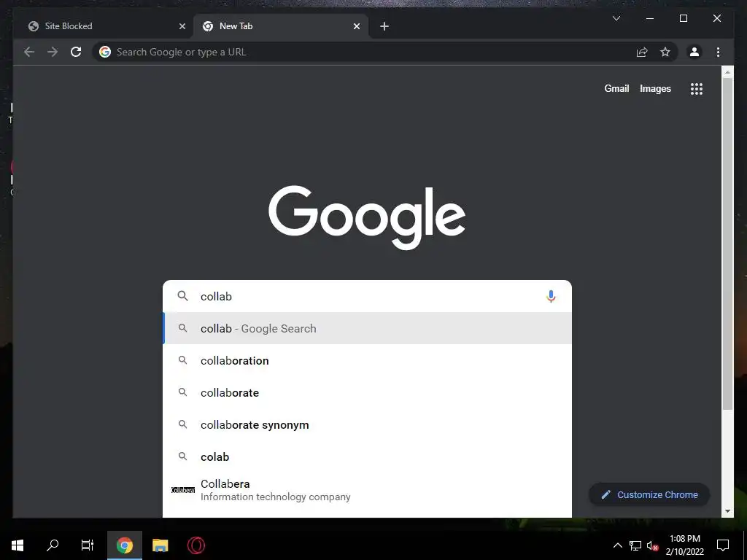This screenshot has width=747, height=560.
Task: Open Windows taskbar search
Action: coord(53,545)
